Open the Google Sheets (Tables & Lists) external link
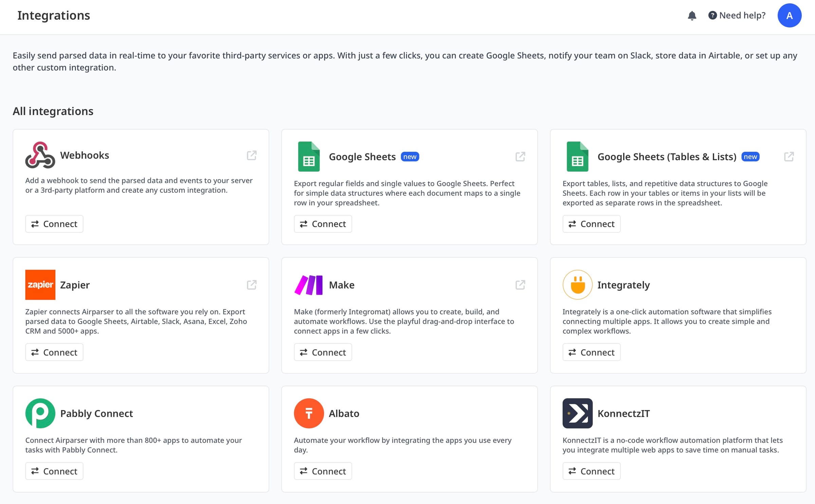The width and height of the screenshot is (815, 504). (x=789, y=156)
